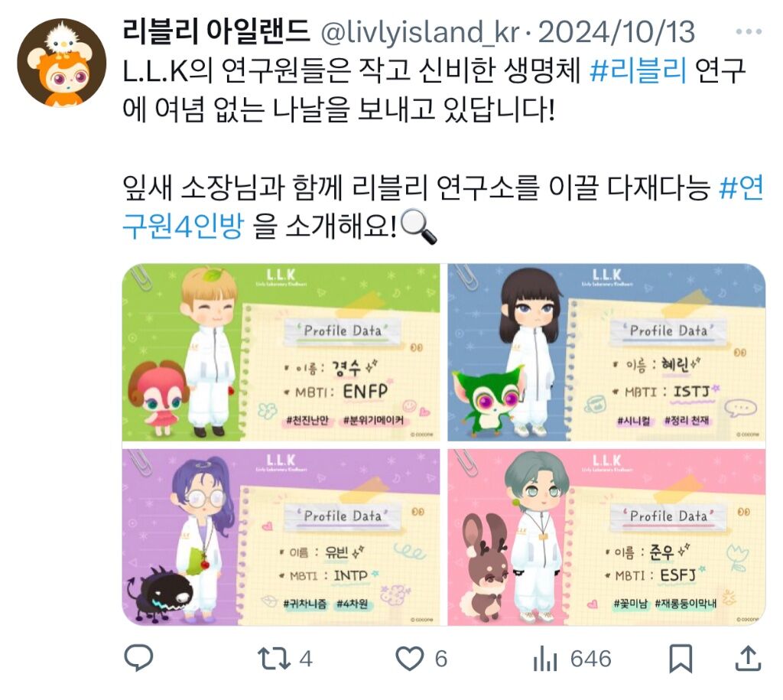Like the tweet with the heart icon
This screenshot has height=700, width=783.
pos(410,659)
